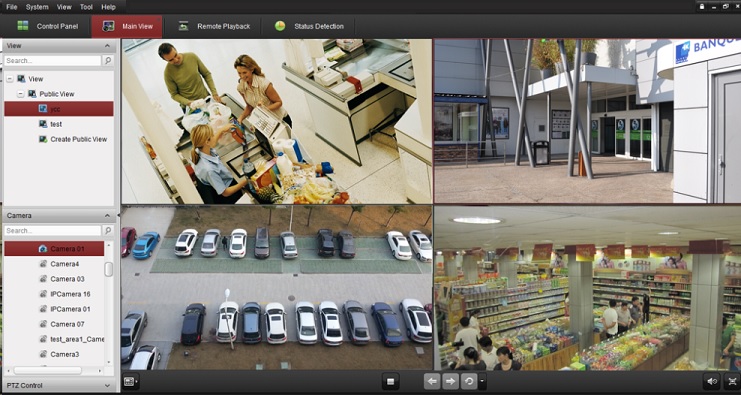The height and width of the screenshot is (395, 741).
Task: Go to the next page arrow
Action: [450, 381]
